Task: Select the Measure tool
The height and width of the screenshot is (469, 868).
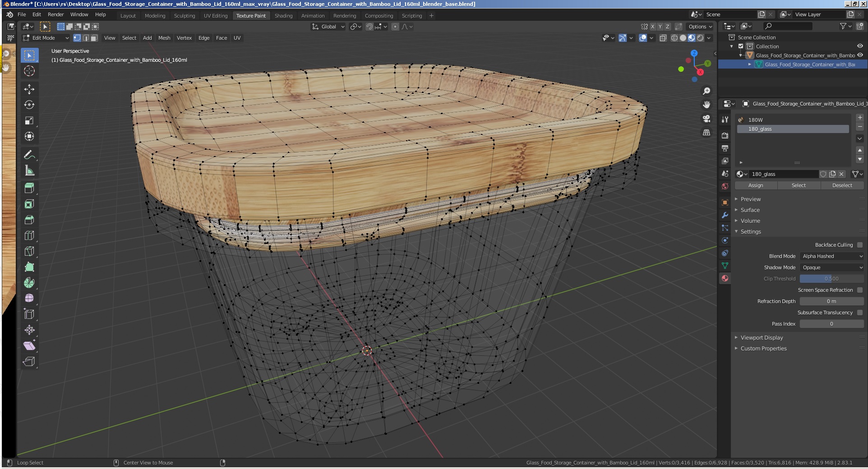Action: click(29, 170)
